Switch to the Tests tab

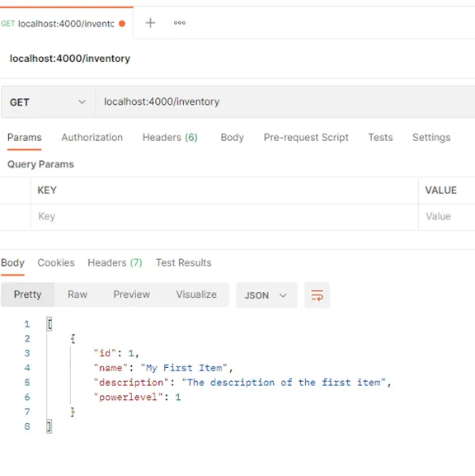[x=380, y=138]
